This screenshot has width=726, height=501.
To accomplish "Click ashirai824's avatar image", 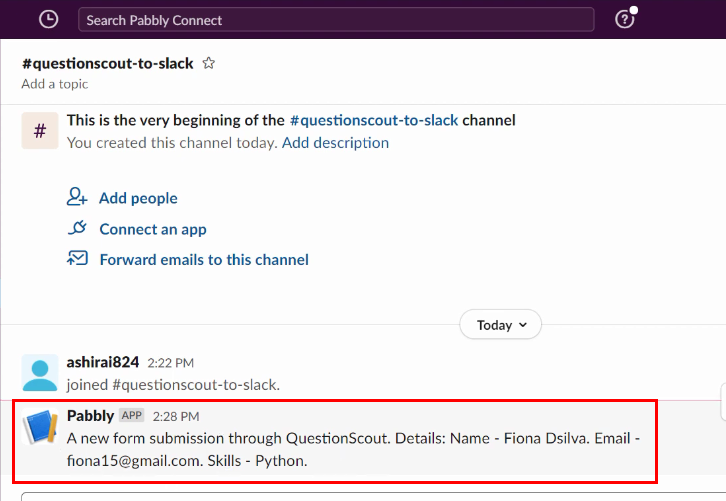I will (x=40, y=373).
